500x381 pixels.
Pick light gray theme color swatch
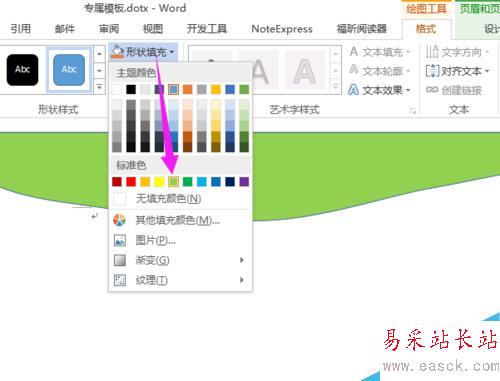145,89
